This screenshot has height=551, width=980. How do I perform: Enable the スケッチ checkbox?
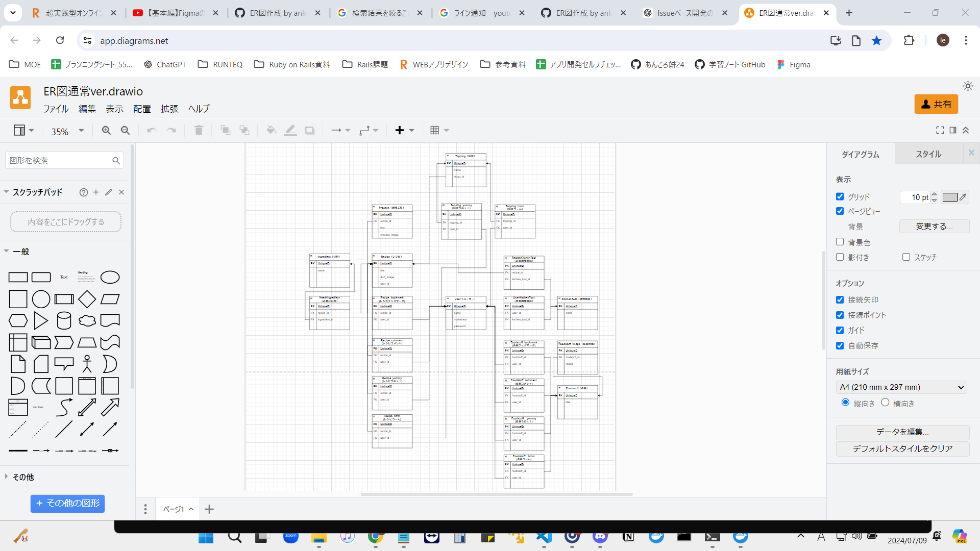[906, 257]
